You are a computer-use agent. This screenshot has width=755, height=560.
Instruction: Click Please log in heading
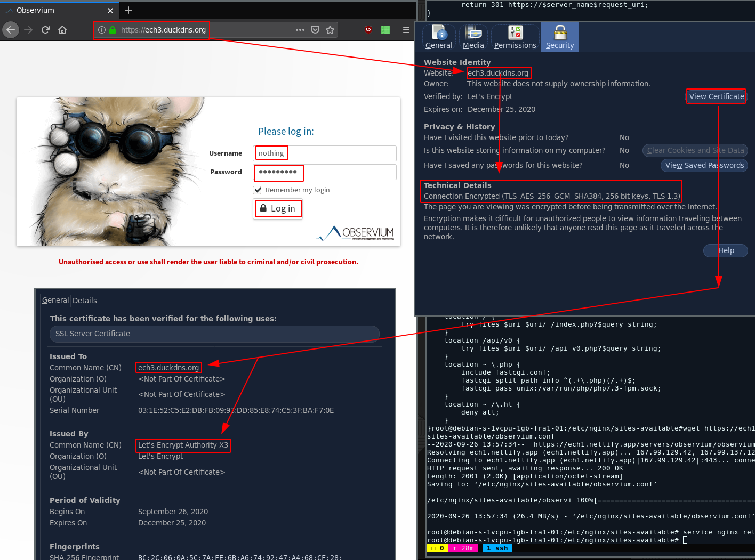coord(286,131)
